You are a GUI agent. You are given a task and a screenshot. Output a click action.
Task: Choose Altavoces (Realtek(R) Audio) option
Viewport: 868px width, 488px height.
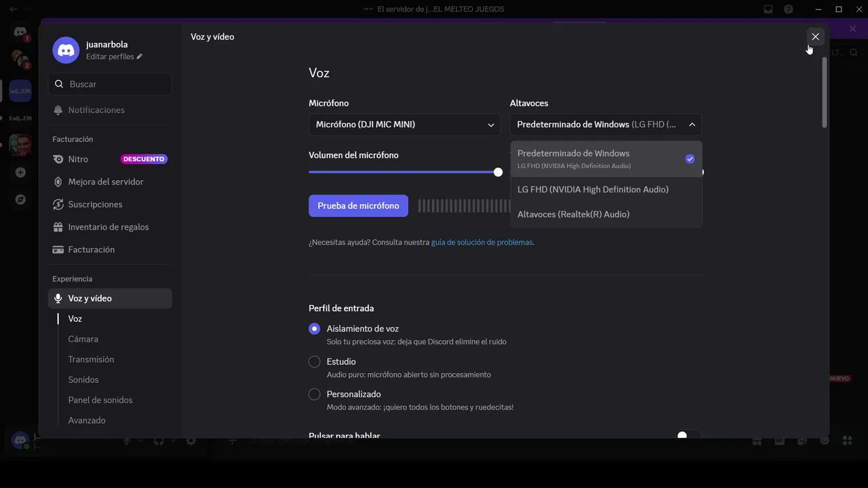tap(606, 214)
